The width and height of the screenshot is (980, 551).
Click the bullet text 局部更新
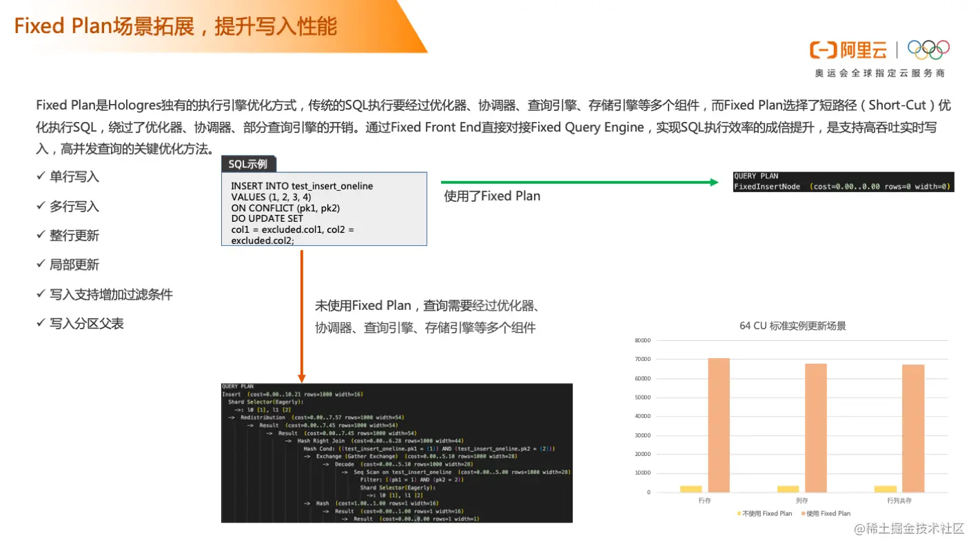click(74, 265)
